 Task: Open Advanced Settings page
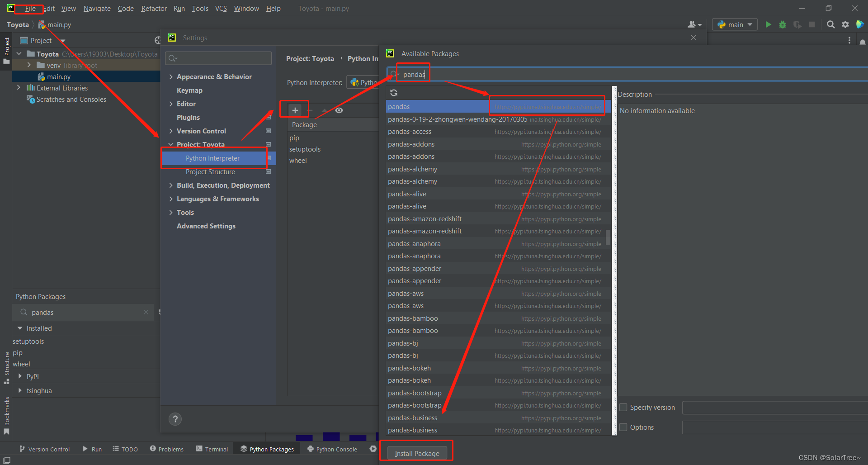click(x=206, y=226)
